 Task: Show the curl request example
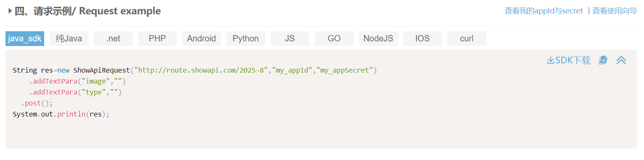pos(467,38)
